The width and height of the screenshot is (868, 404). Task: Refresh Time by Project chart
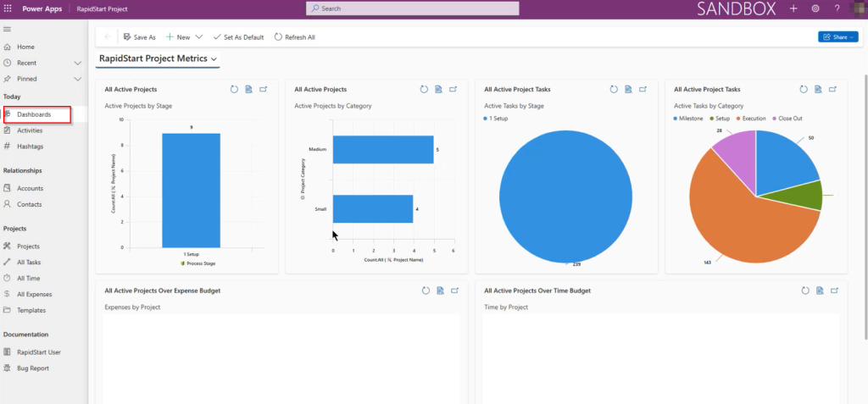[x=805, y=291]
